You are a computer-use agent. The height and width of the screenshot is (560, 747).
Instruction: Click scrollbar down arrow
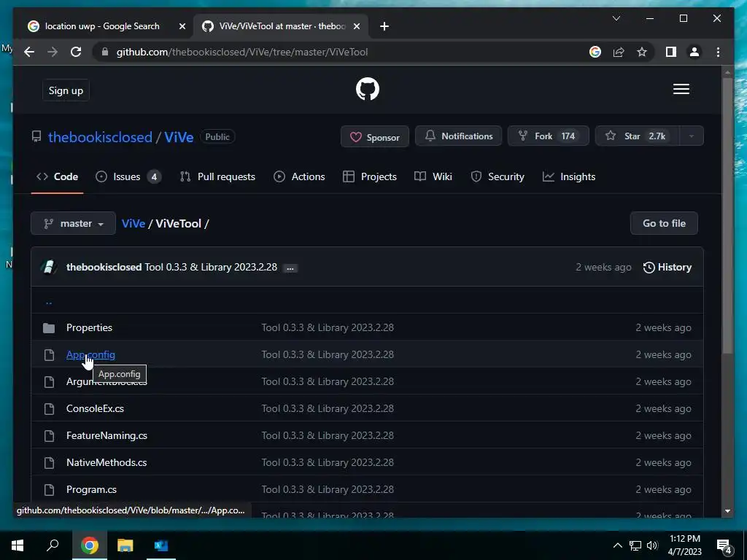[x=727, y=511]
